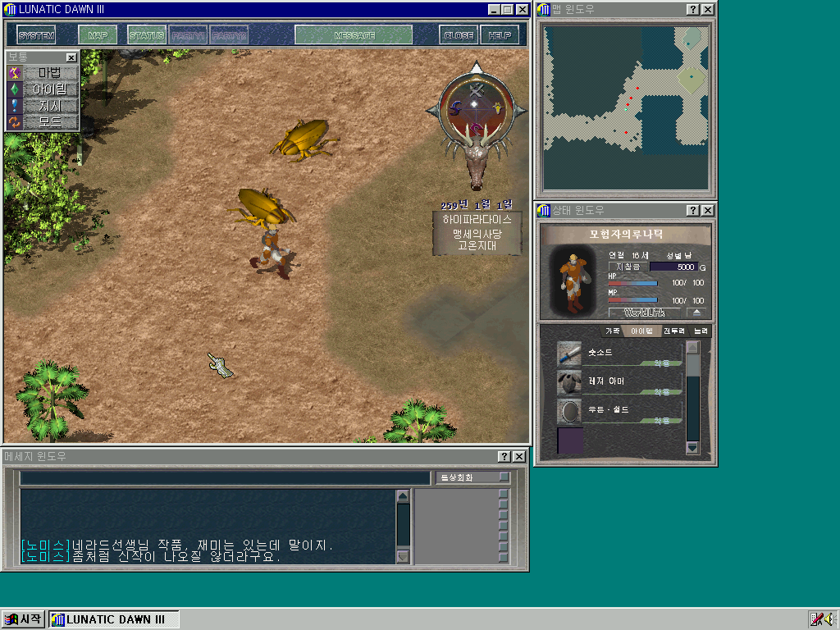The width and height of the screenshot is (840, 630).
Task: Click the MP gauge bar
Action: tap(632, 300)
